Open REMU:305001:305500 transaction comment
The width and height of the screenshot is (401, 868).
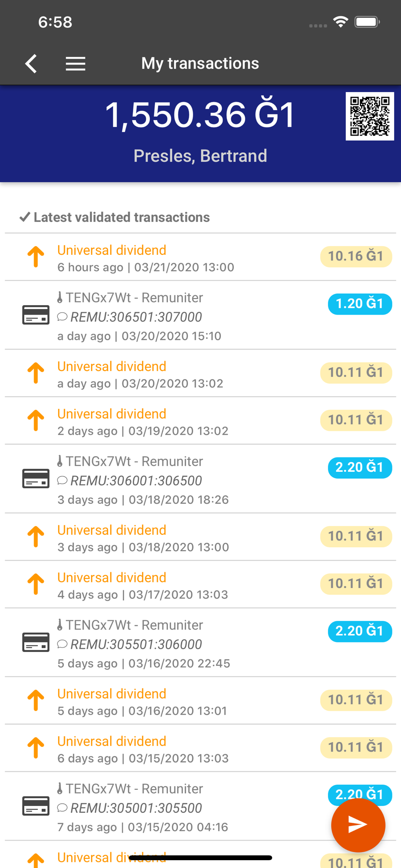tap(136, 808)
